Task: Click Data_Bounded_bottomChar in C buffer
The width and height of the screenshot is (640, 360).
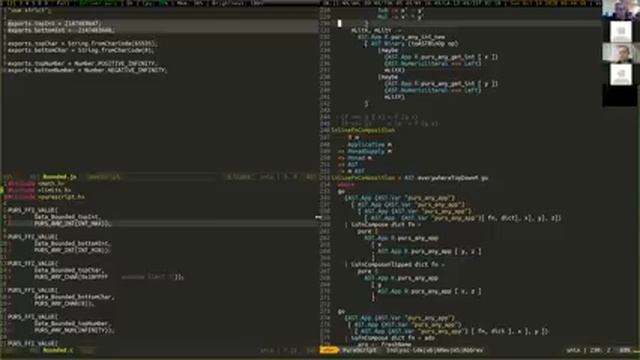Action: (74, 297)
